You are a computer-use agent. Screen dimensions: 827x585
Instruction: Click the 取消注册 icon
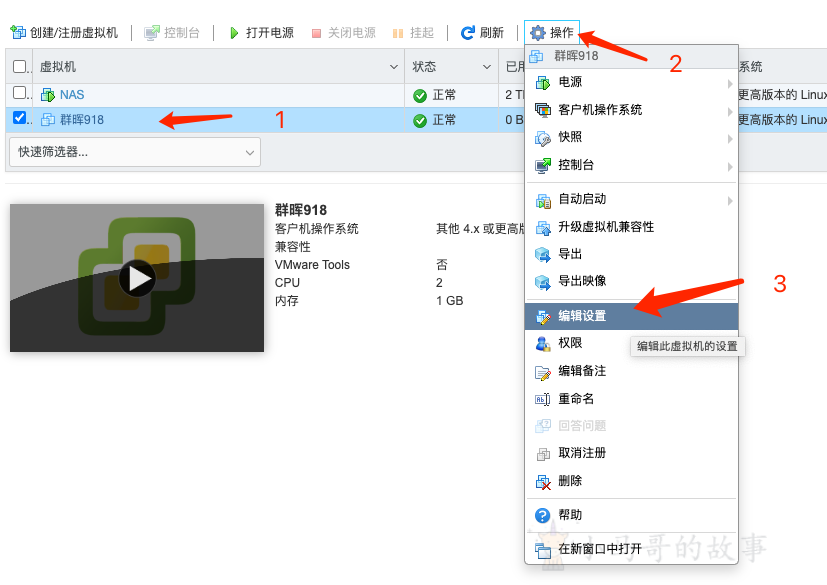click(543, 454)
